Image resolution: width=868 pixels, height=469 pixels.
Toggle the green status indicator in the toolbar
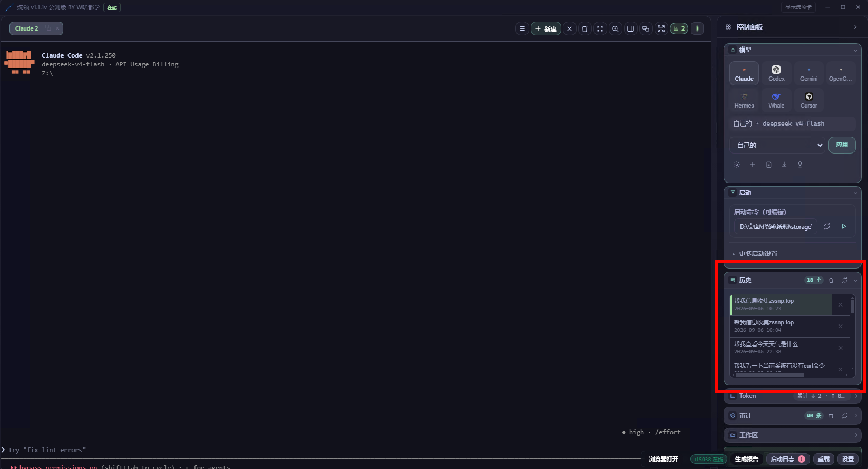[x=697, y=29]
